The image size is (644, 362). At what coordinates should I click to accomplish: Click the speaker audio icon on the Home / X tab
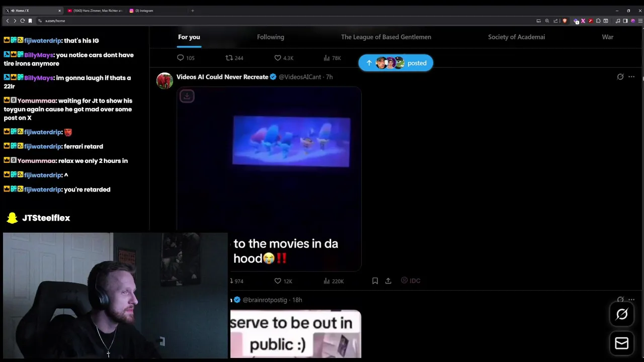[x=13, y=11]
